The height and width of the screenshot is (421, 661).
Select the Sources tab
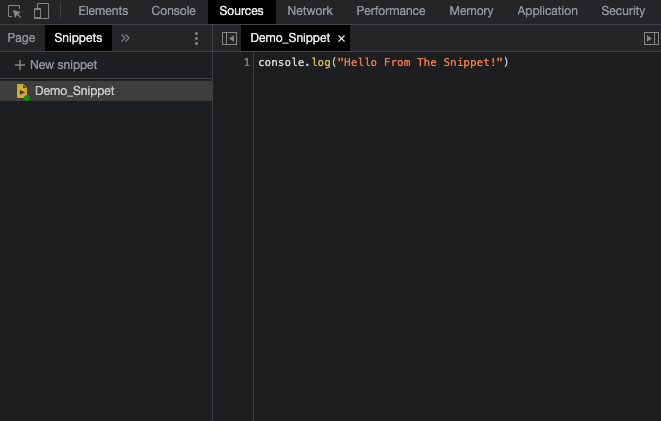[x=242, y=11]
